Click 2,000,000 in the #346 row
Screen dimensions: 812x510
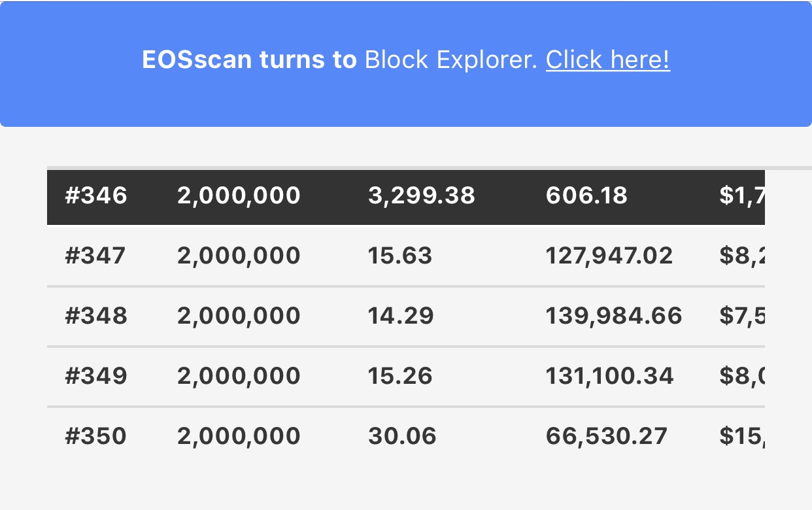(x=239, y=195)
